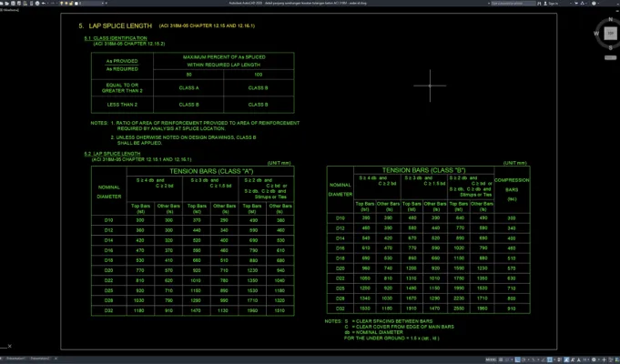620x364 pixels.
Task: Click the New drawing icon in Quick Access toolbar
Action: tap(2, 3)
